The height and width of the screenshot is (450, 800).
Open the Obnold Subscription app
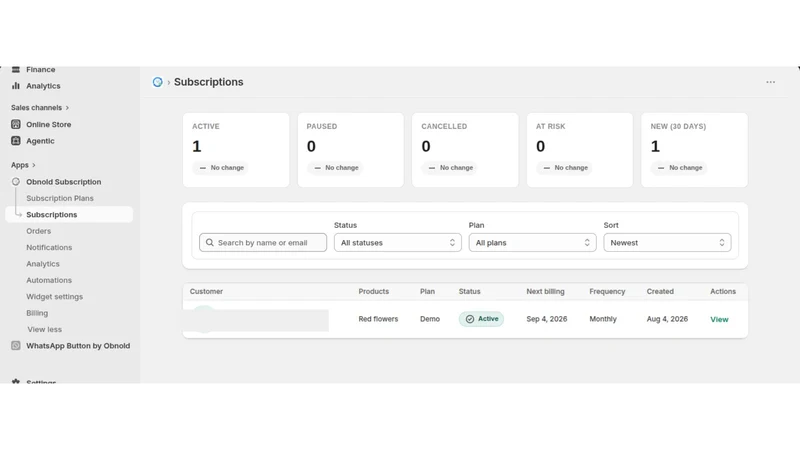(x=64, y=182)
